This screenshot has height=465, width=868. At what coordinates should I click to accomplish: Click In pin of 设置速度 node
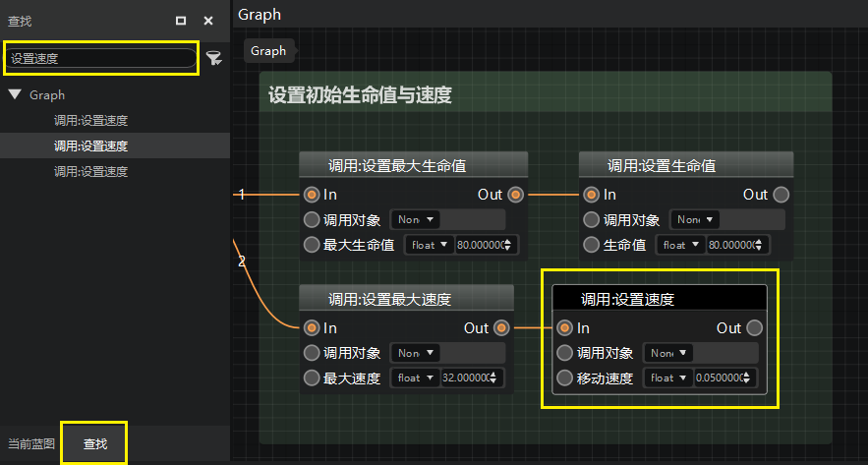click(564, 328)
